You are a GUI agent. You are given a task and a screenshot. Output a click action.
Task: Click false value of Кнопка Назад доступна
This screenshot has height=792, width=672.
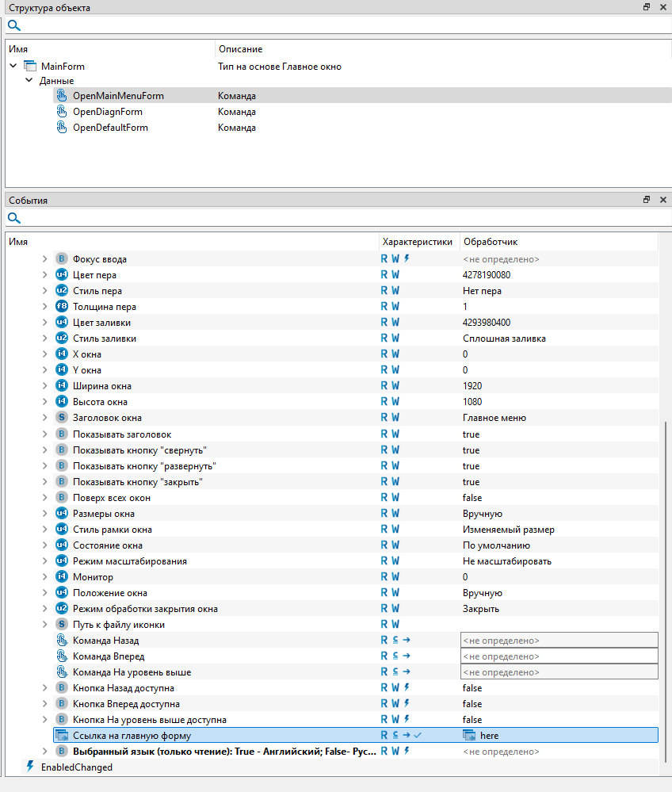472,688
